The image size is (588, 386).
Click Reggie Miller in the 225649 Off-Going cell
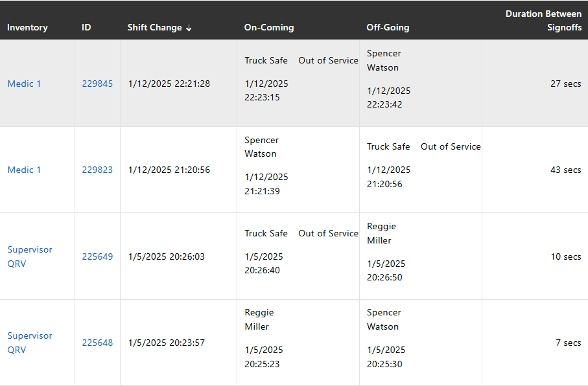381,233
